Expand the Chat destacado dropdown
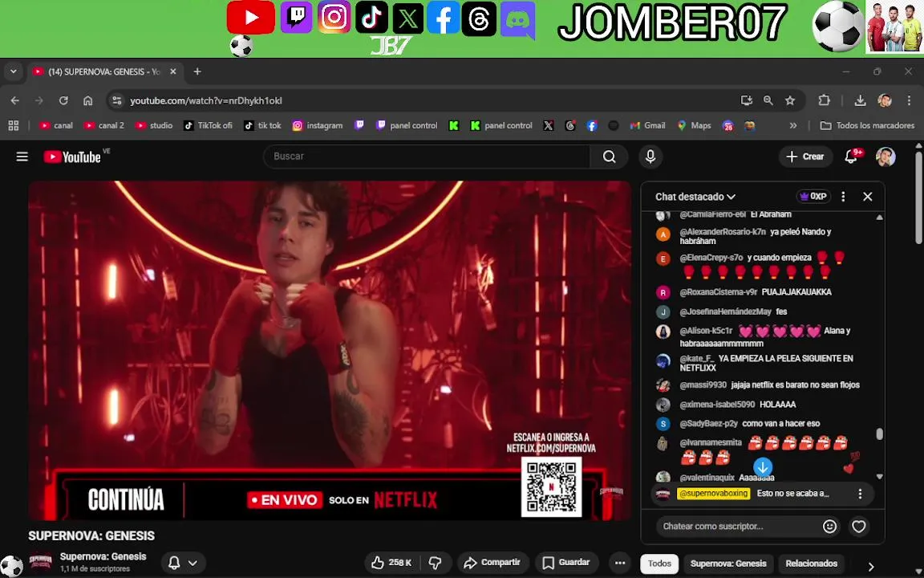Screen dimensions: 924x578 click(695, 197)
